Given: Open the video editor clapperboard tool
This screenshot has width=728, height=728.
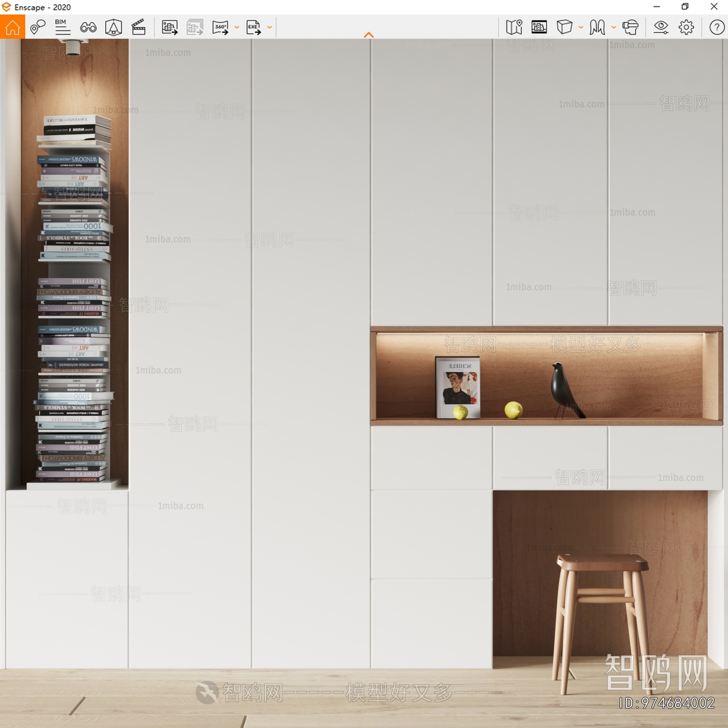Looking at the screenshot, I should [140, 27].
